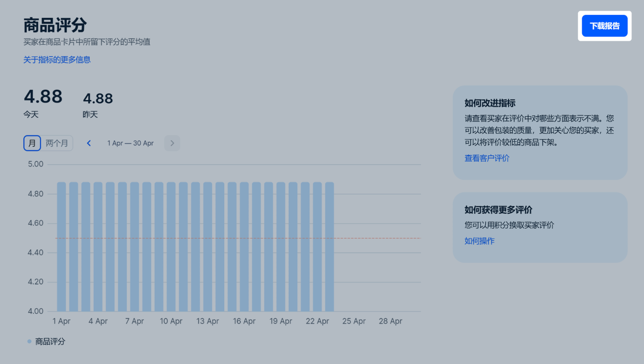
Task: Open the 如何操作 link
Action: pos(479,241)
